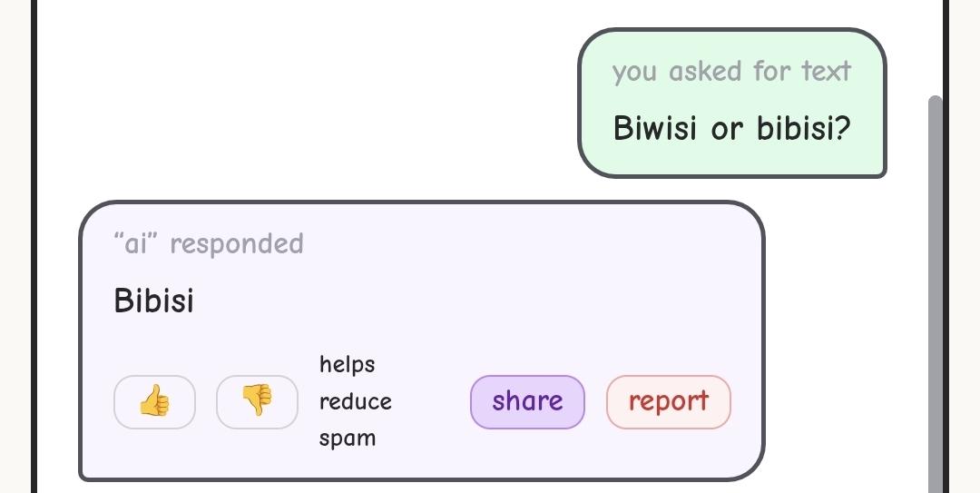Share the "Bibisi" response
Image resolution: width=980 pixels, height=493 pixels.
tap(527, 401)
